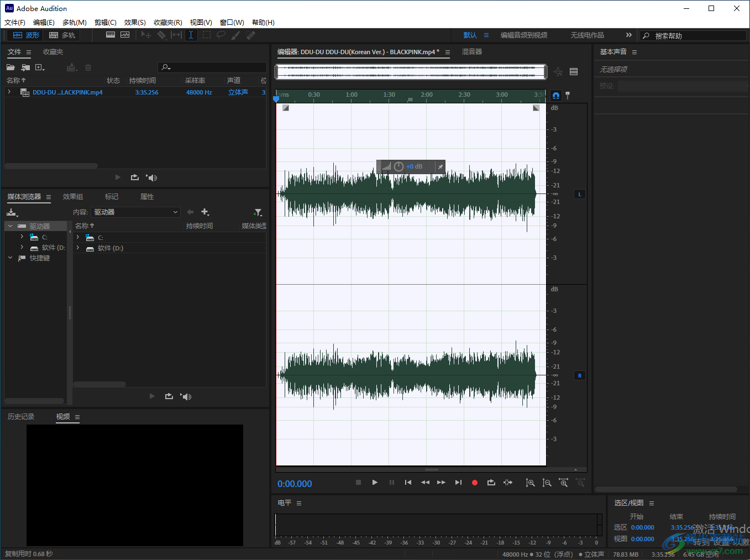
Task: Zoom in amplitude icon
Action: (x=530, y=483)
